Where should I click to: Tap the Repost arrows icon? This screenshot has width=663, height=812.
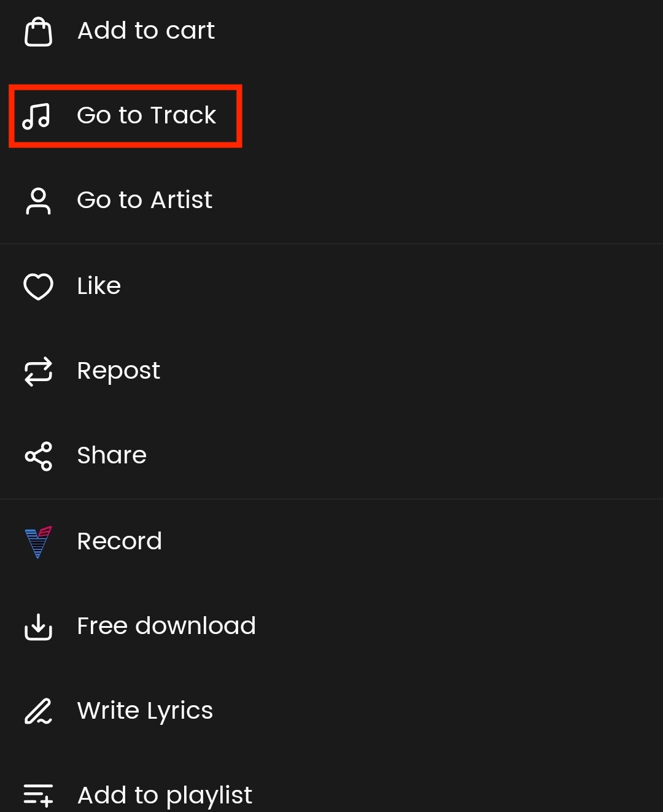click(38, 371)
